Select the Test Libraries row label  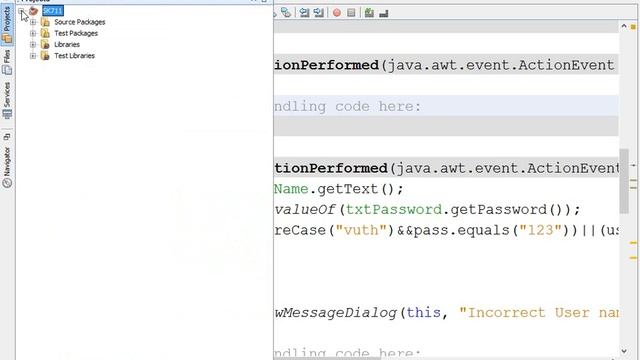[74, 56]
